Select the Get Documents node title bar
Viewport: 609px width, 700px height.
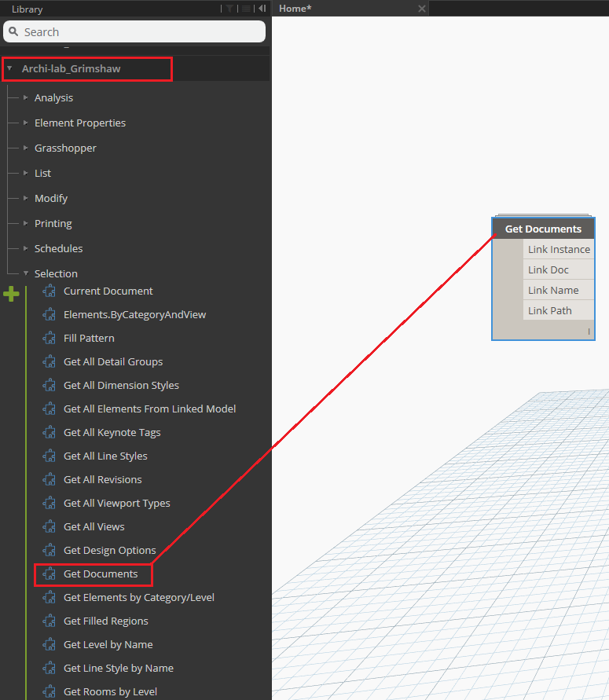(543, 229)
